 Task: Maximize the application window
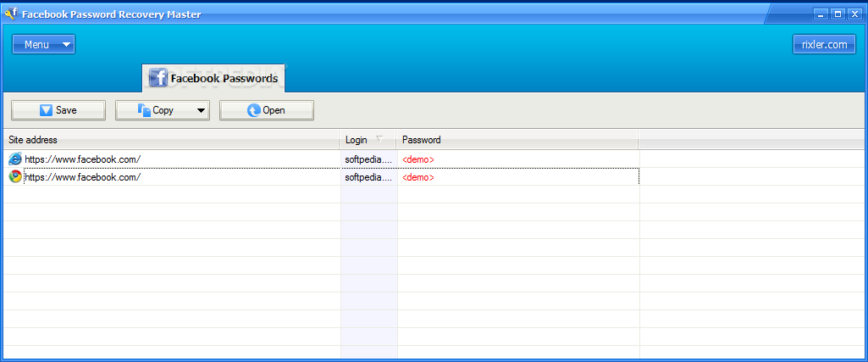(x=838, y=14)
